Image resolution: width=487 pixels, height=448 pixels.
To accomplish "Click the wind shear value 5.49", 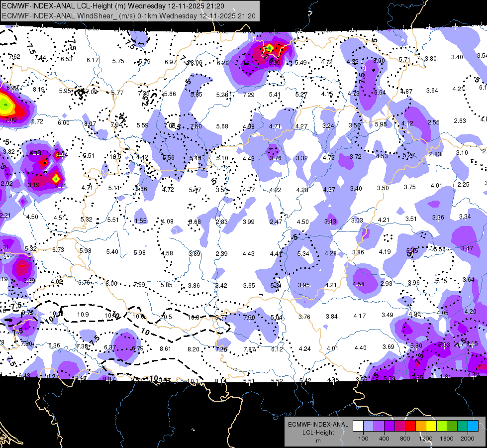I will [x=300, y=63].
